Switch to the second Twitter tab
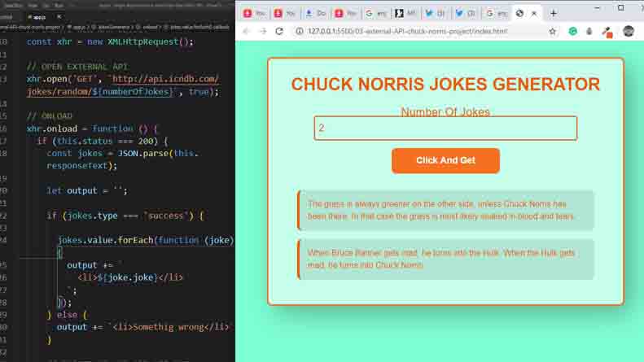The width and height of the screenshot is (644, 362). [x=466, y=14]
